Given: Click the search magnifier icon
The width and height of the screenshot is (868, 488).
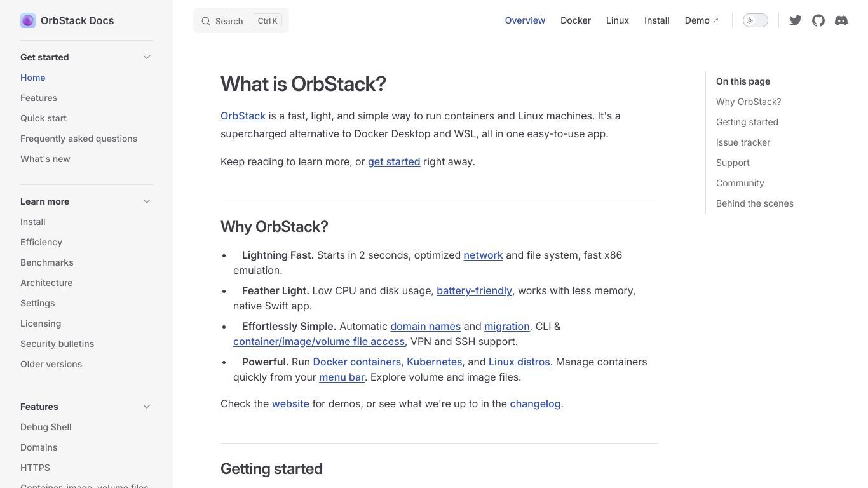Looking at the screenshot, I should pyautogui.click(x=206, y=21).
